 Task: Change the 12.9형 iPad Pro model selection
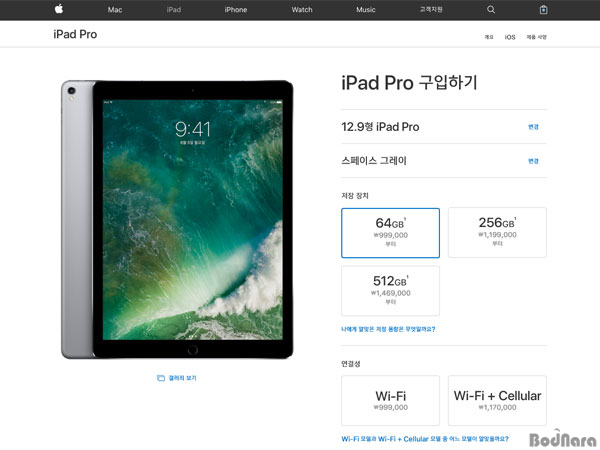533,127
